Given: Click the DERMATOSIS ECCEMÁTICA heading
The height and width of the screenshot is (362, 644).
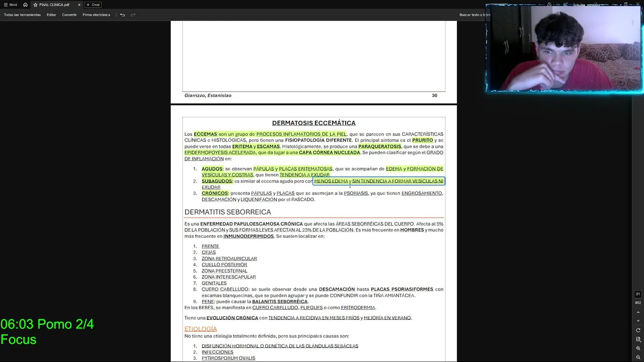Looking at the screenshot, I should click(x=313, y=123).
